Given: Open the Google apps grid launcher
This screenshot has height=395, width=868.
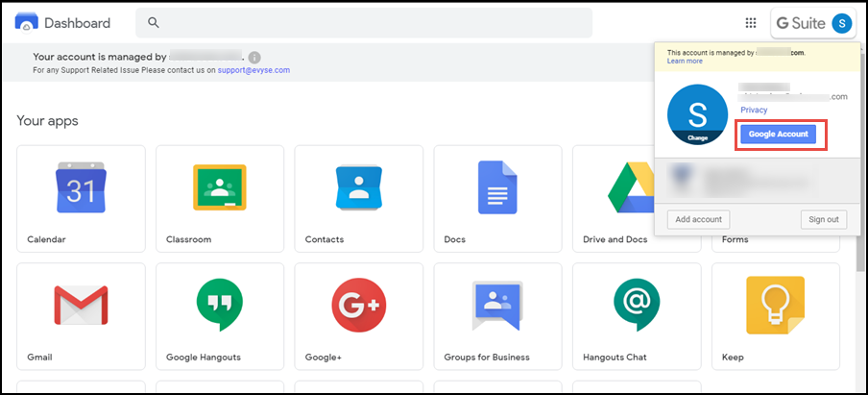Looking at the screenshot, I should pos(751,23).
